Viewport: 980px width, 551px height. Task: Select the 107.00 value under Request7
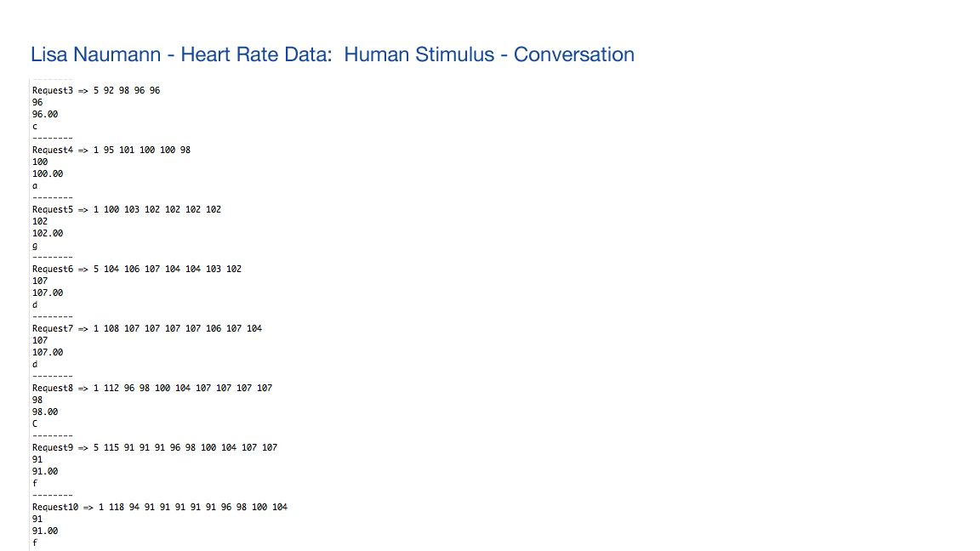[x=48, y=352]
